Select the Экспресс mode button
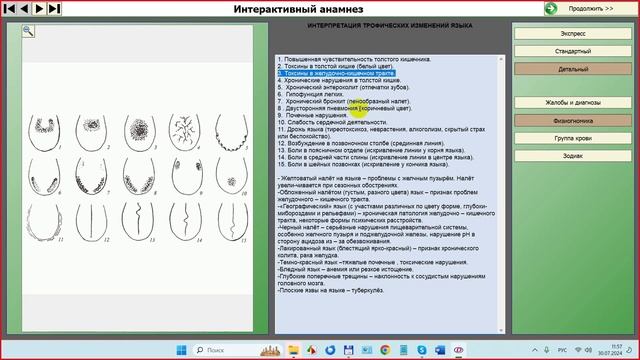 573,33
